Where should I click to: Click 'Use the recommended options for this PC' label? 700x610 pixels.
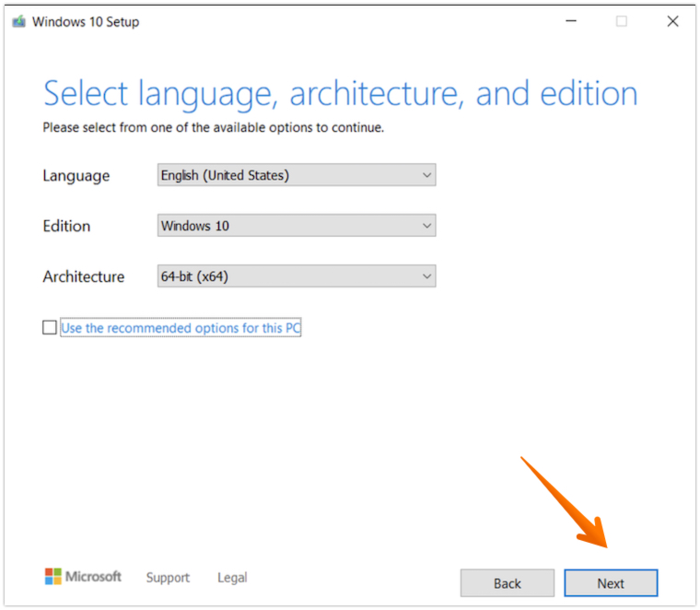coord(181,328)
